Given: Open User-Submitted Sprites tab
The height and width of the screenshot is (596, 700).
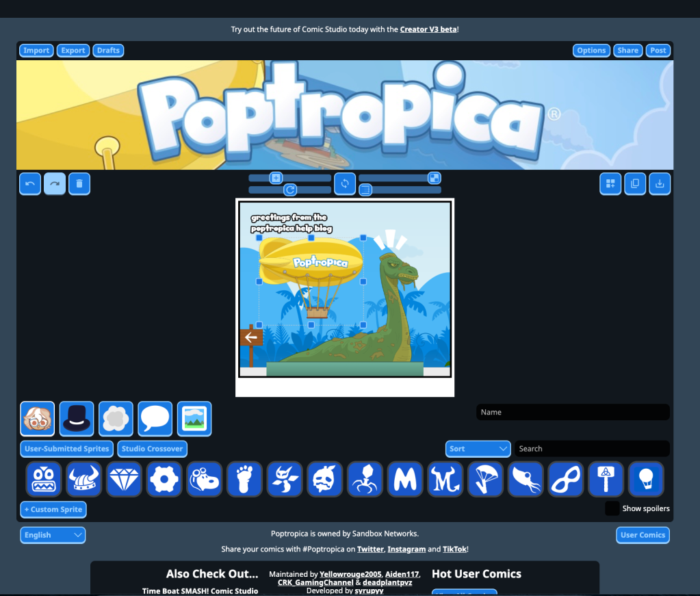Looking at the screenshot, I should tap(66, 449).
